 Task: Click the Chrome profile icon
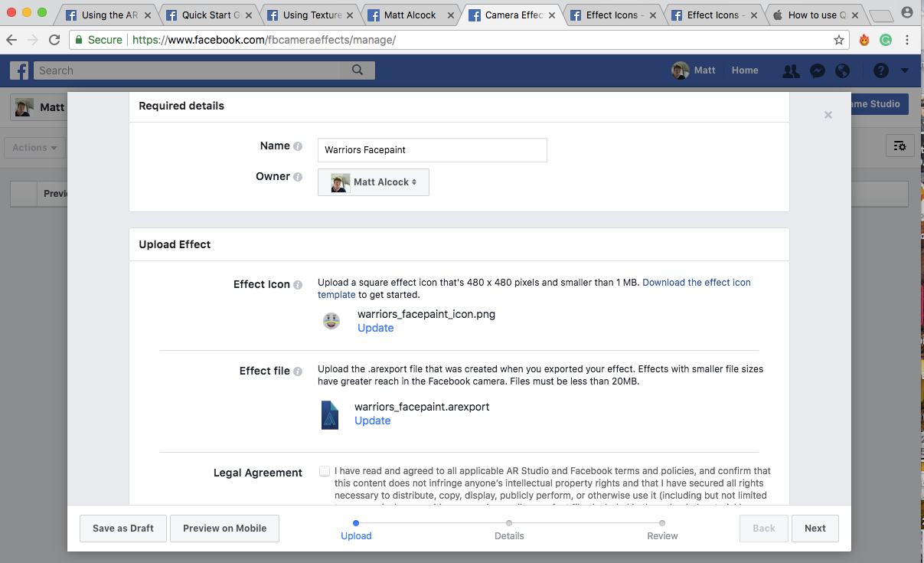coord(908,13)
